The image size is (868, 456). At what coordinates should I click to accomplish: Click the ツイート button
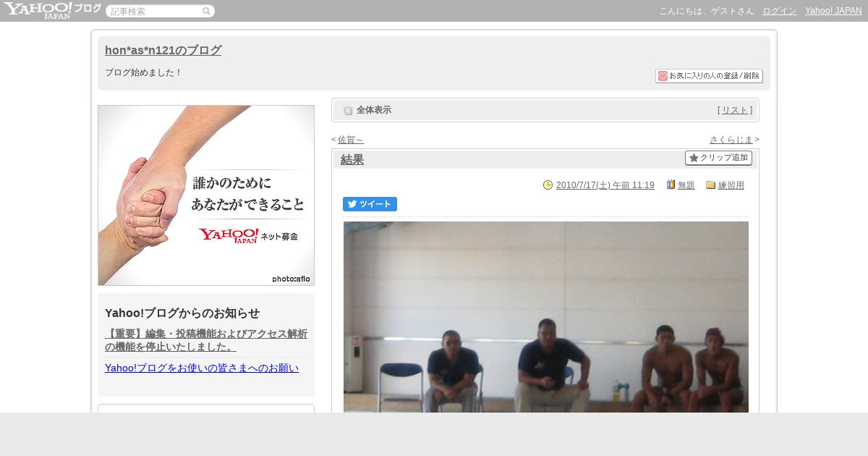(370, 204)
